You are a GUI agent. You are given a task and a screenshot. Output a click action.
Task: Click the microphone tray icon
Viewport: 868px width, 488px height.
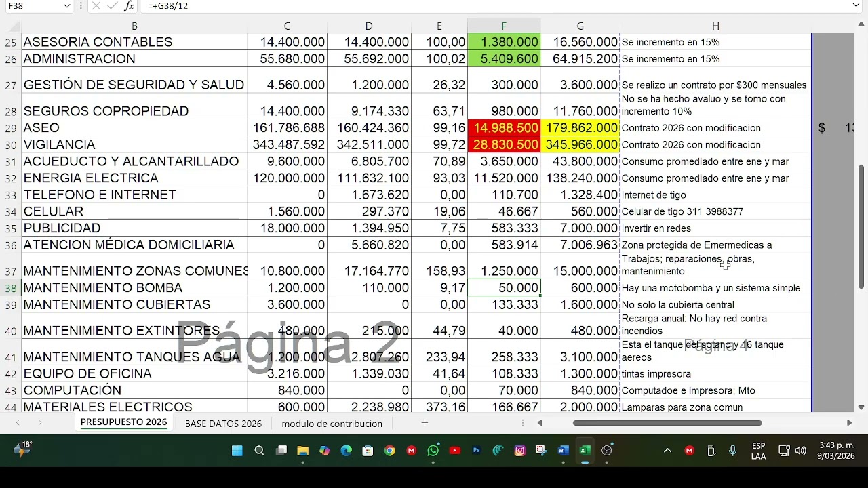click(x=732, y=451)
